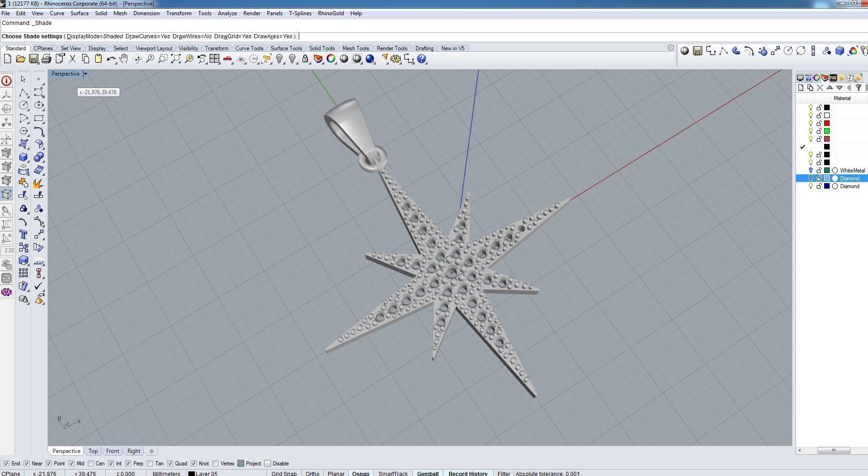Add a new viewport tab with plus button
This screenshot has height=476, width=868.
(151, 451)
